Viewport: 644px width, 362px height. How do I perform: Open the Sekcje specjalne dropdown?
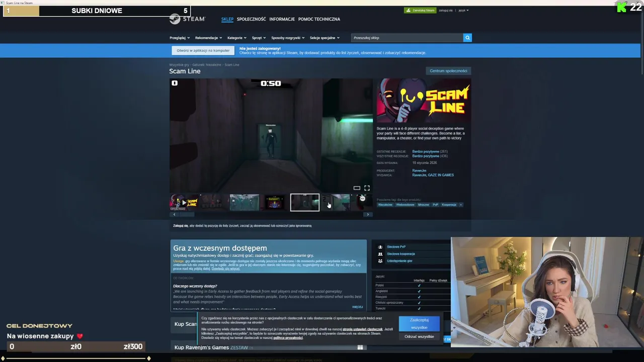click(325, 38)
